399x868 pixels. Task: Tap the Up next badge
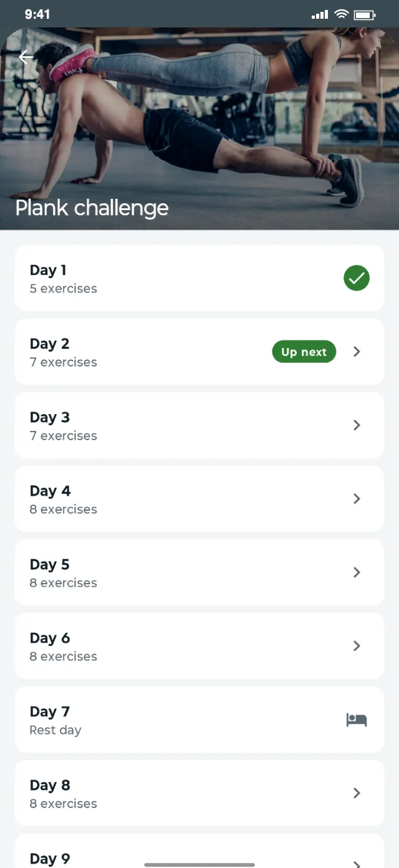coord(304,352)
